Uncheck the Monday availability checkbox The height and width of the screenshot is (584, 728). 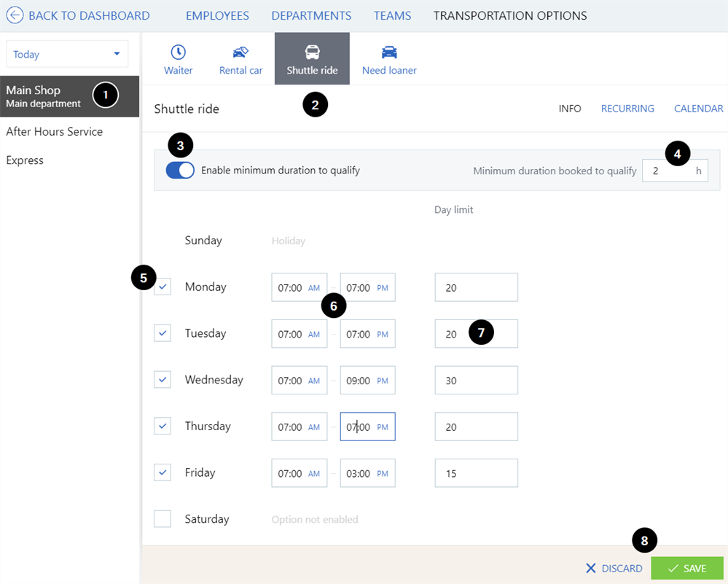pos(162,287)
